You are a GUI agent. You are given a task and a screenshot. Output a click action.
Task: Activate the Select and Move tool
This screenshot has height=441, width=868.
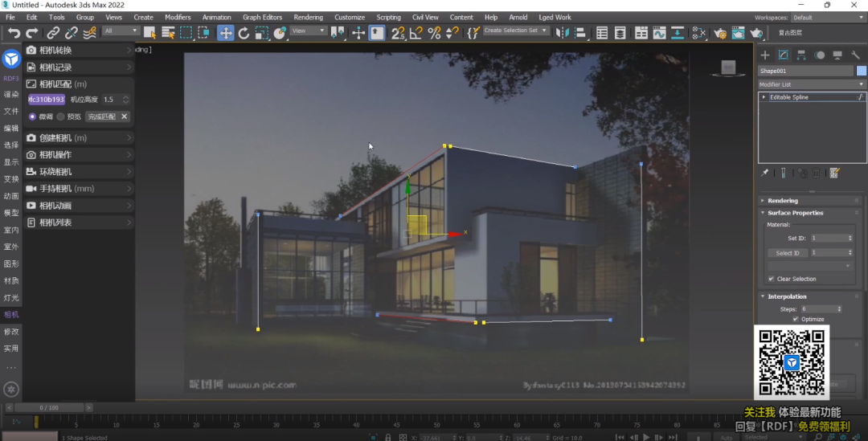[x=226, y=33]
